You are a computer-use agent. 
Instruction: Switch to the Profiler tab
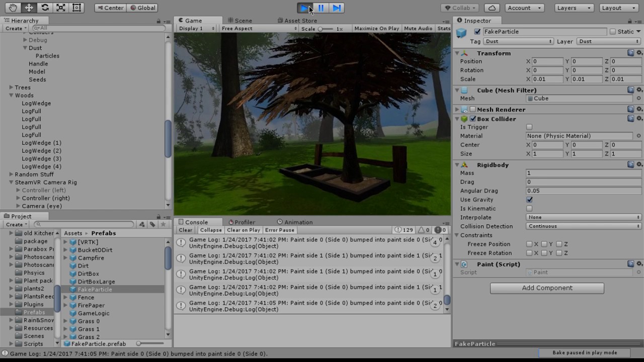[x=242, y=222]
